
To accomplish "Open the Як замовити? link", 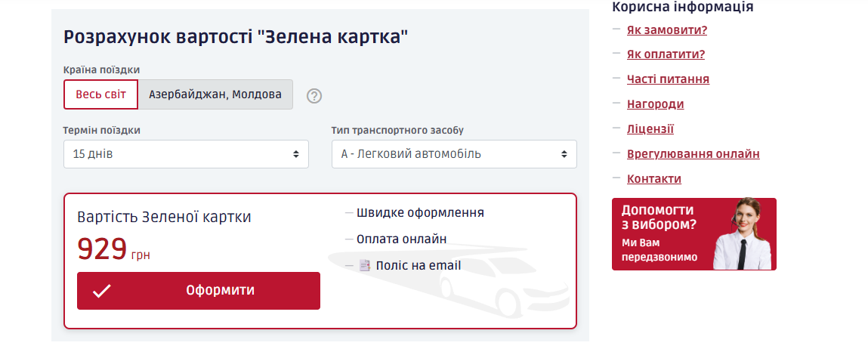I will click(666, 30).
